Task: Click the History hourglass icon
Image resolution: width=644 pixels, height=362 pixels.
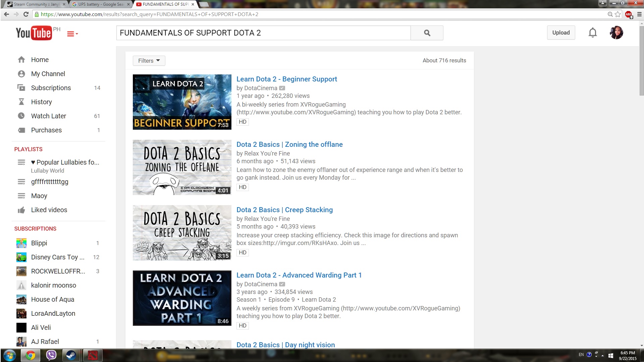Action: [x=21, y=102]
